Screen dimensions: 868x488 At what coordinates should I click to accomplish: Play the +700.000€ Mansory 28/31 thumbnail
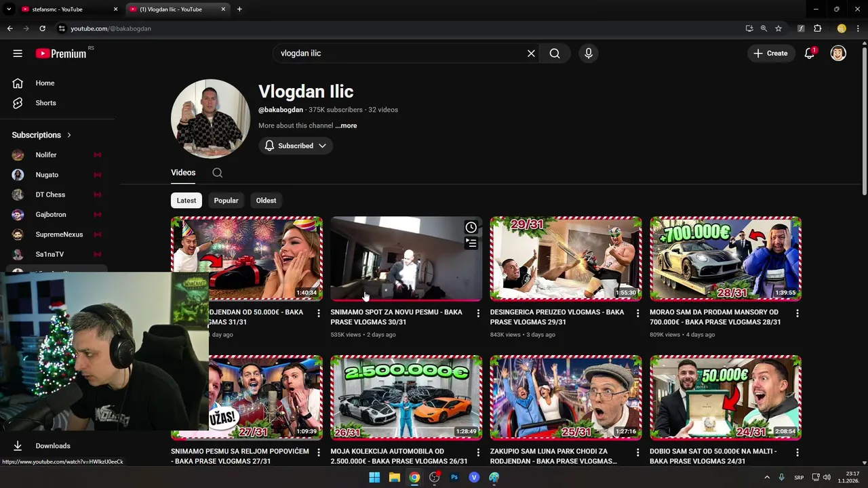[726, 258]
